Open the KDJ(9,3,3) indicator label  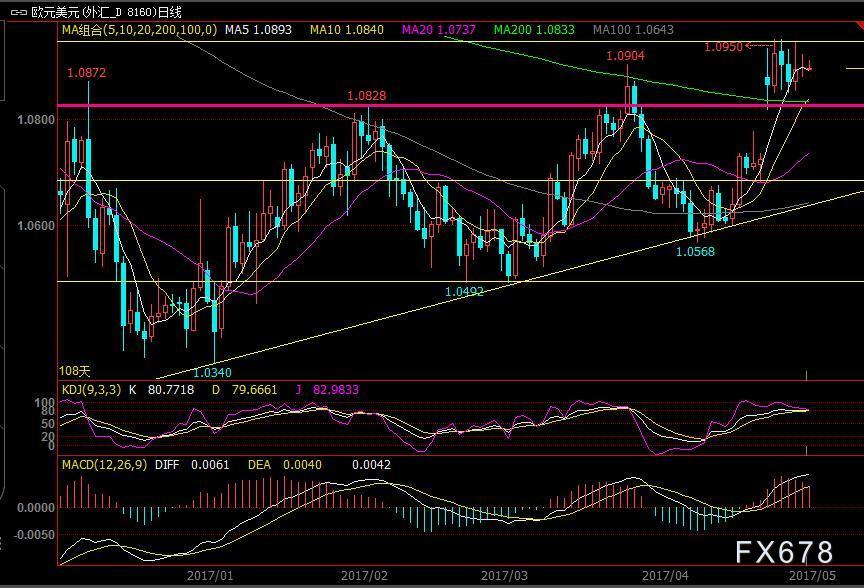click(91, 390)
